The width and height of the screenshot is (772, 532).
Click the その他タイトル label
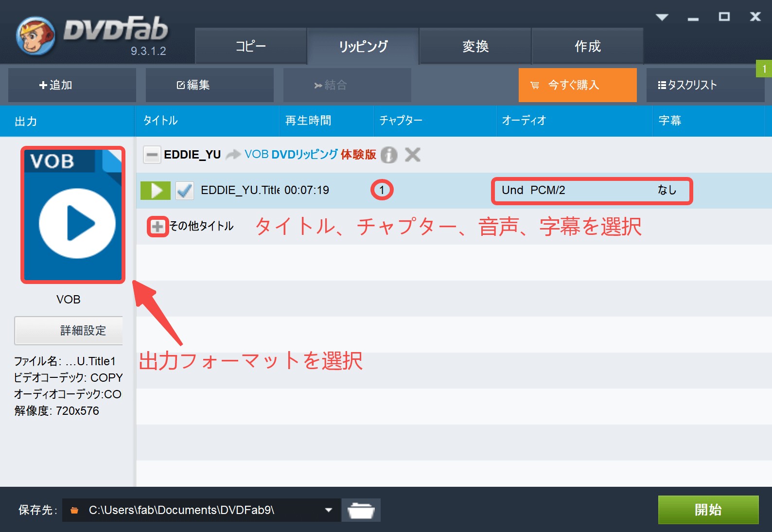pos(201,226)
